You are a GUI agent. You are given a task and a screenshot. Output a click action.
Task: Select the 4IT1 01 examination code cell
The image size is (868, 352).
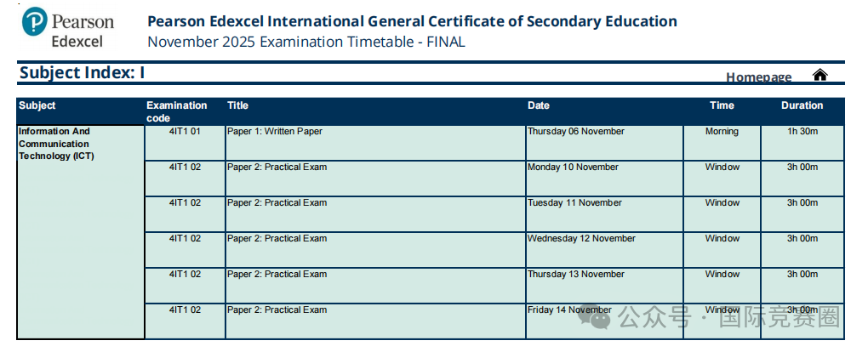click(x=185, y=143)
